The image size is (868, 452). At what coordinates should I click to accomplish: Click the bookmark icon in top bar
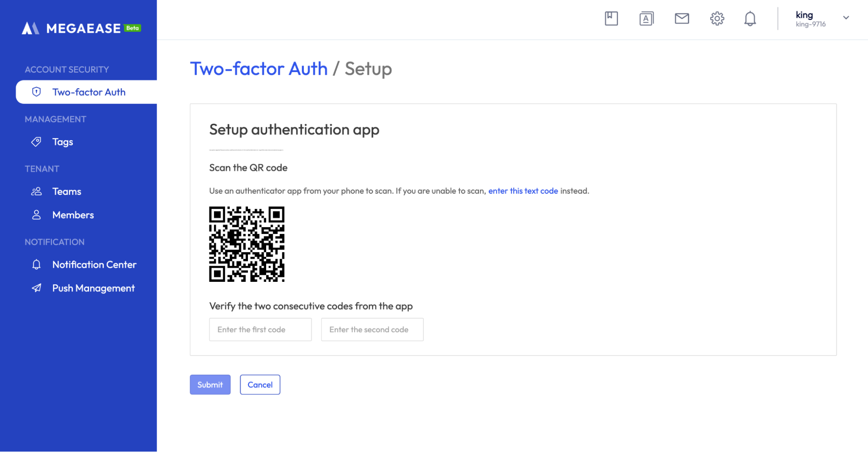tap(611, 19)
